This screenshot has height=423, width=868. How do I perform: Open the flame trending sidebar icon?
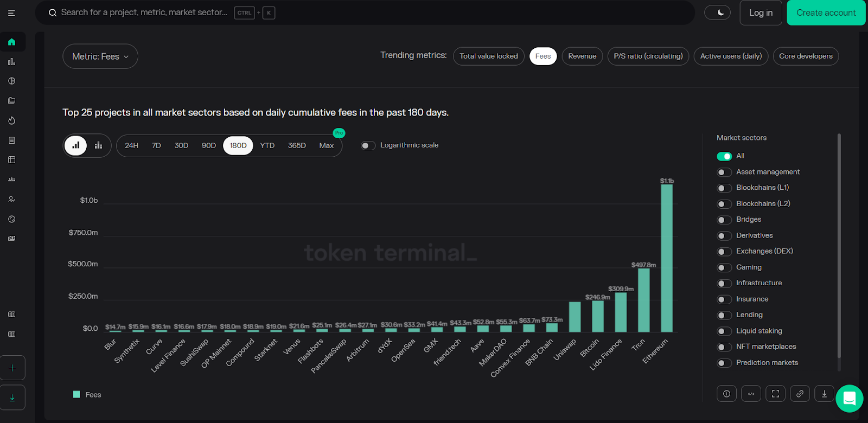point(12,120)
